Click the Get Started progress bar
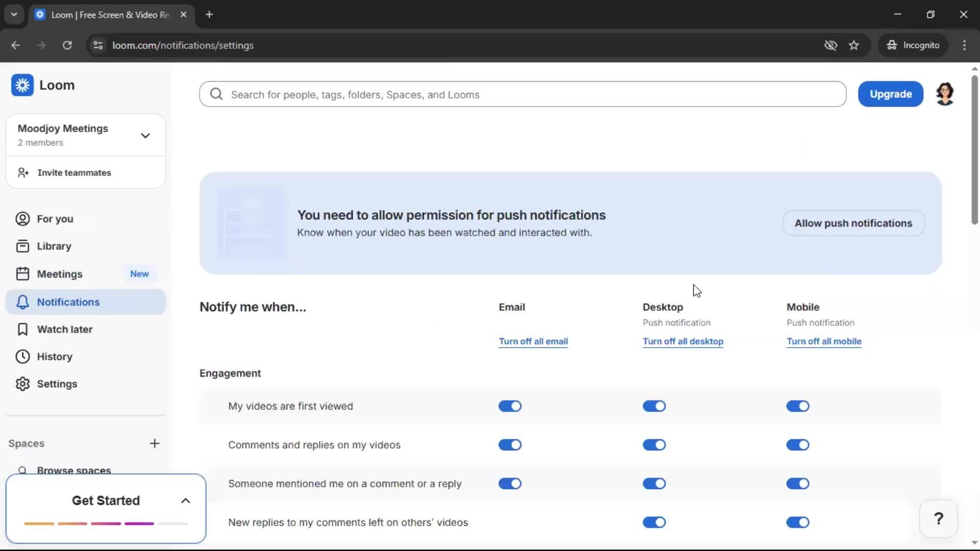The width and height of the screenshot is (980, 551). 106,523
